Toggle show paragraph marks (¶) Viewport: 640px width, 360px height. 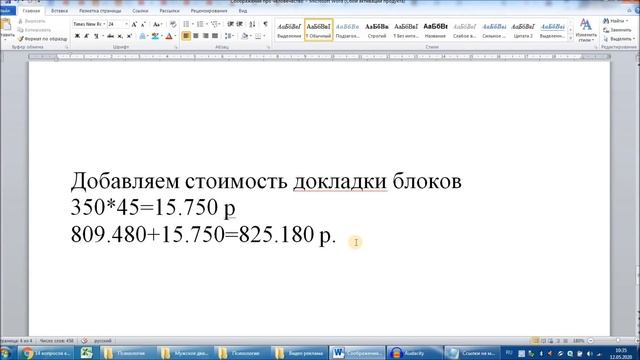click(265, 24)
